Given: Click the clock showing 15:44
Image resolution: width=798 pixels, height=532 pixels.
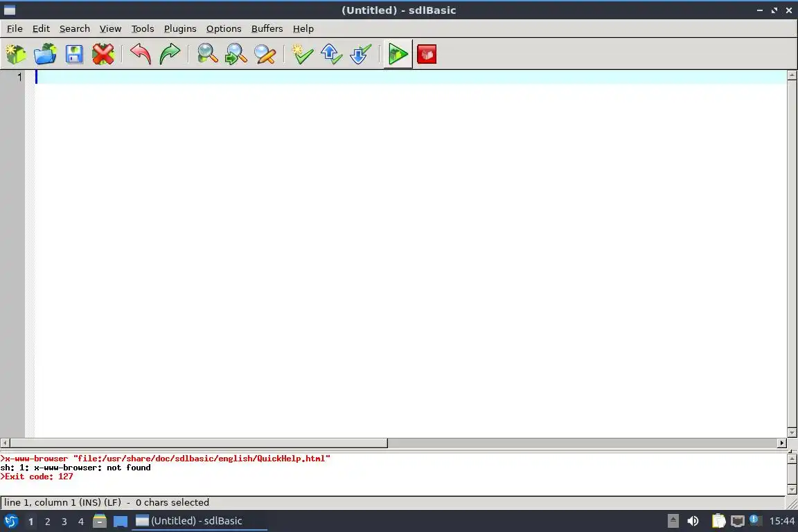Looking at the screenshot, I should pos(781,521).
